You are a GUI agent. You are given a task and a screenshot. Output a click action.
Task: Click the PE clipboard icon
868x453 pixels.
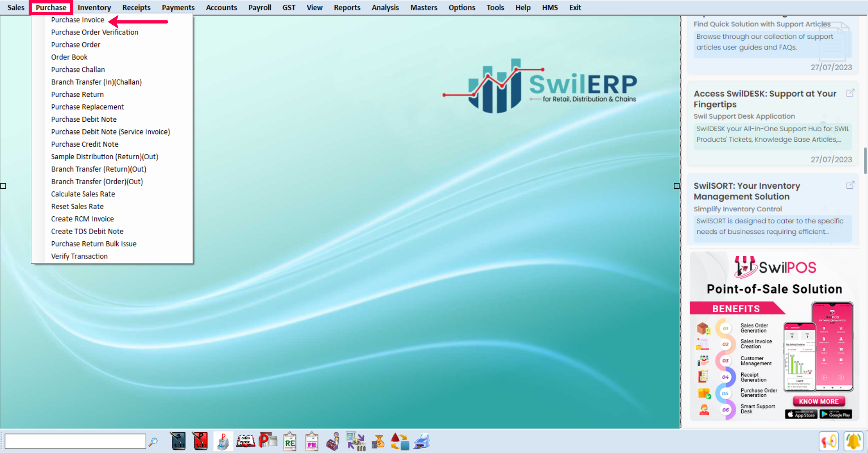coord(312,441)
